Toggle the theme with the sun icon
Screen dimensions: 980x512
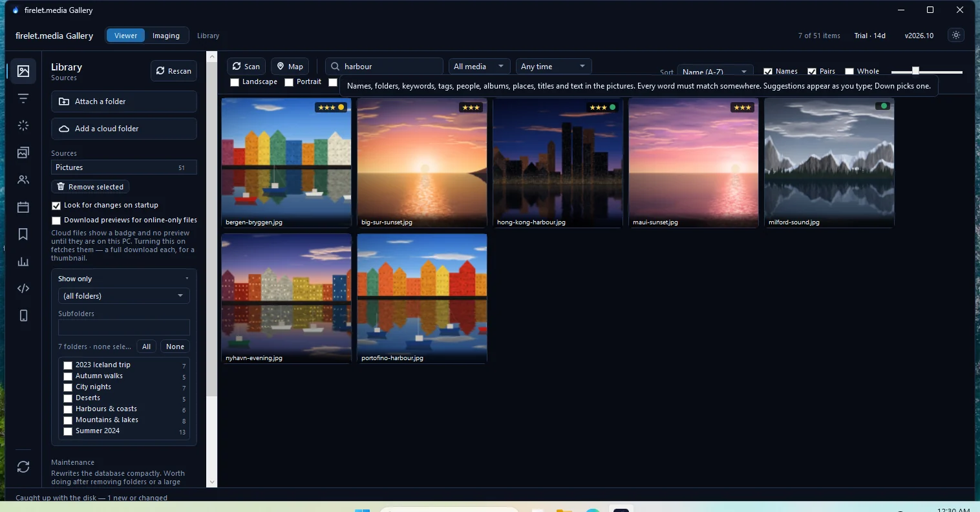click(x=956, y=36)
